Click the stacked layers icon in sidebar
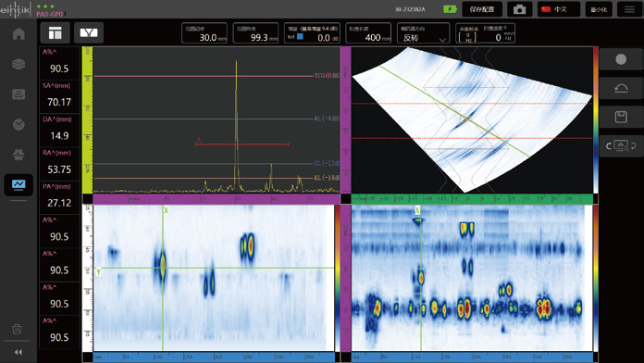This screenshot has height=363, width=644. pos(19,64)
